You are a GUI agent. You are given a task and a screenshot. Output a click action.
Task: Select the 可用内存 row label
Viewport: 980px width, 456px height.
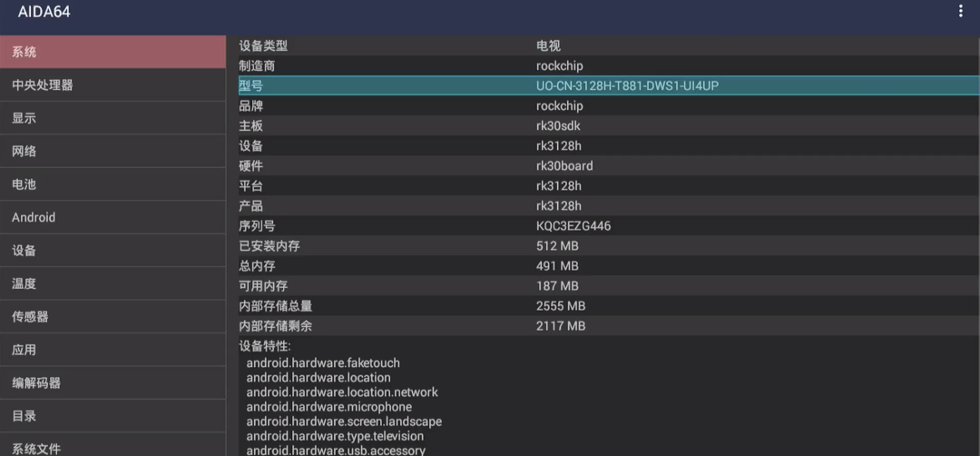pos(263,286)
